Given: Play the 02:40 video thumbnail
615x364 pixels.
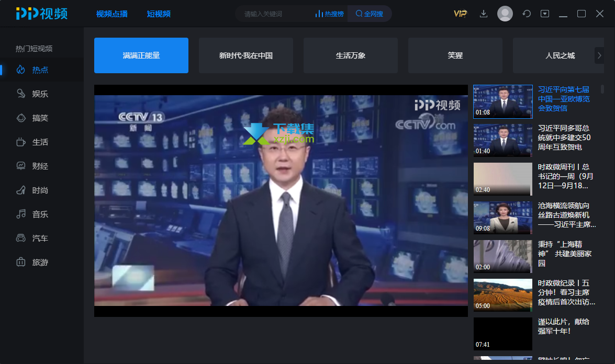Looking at the screenshot, I should coord(503,179).
